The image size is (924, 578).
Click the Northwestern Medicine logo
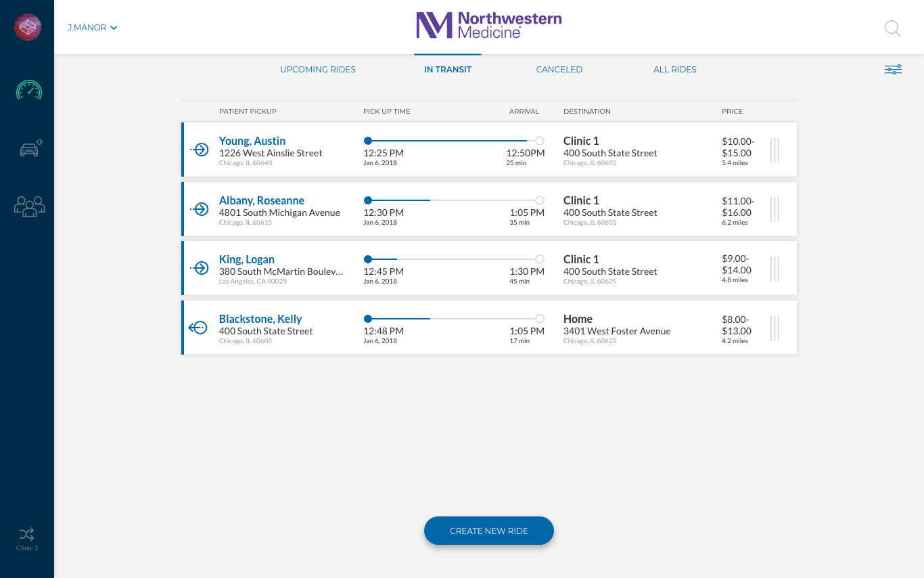click(488, 25)
